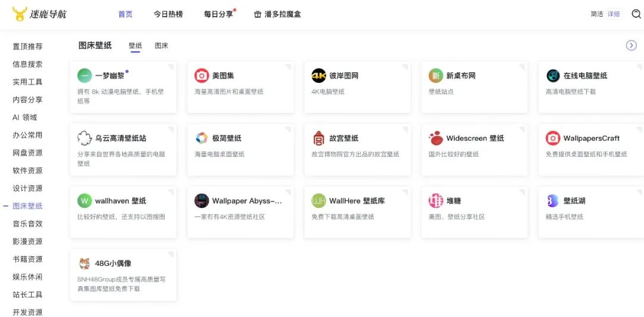Click the Wallpaper Abyss dark icon

pos(202,201)
